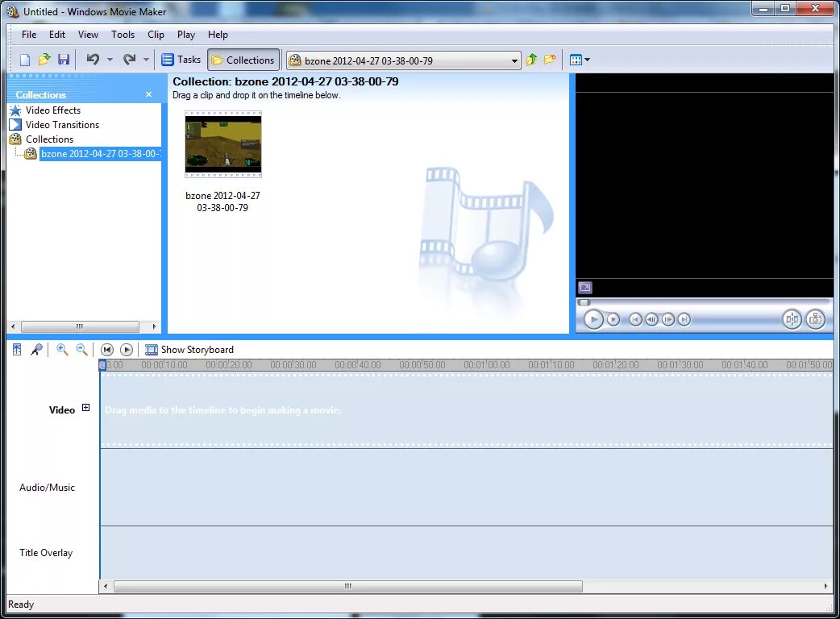Viewport: 840px width, 619px height.
Task: Create new collection folder icon
Action: 550,60
